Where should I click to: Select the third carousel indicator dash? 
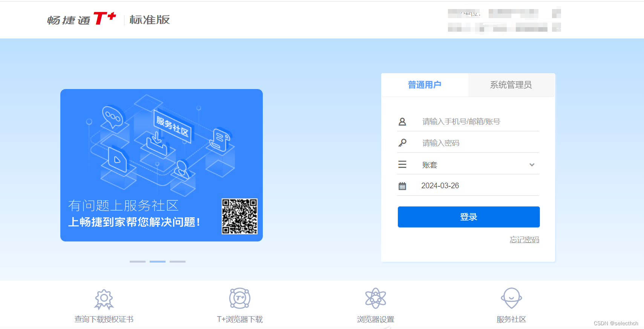point(178,261)
